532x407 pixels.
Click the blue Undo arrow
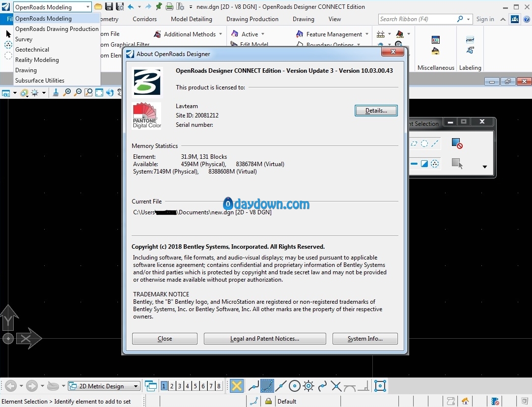pyautogui.click(x=131, y=6)
